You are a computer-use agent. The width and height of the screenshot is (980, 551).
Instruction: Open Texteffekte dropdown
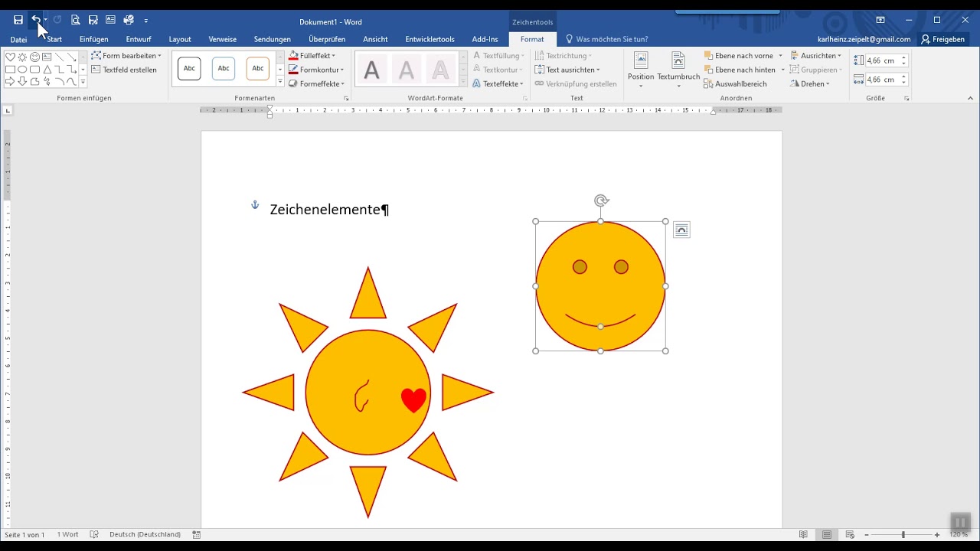click(x=498, y=83)
